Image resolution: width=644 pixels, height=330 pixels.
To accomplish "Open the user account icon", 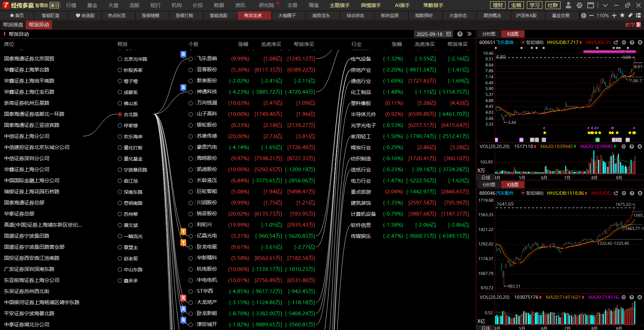I will pyautogui.click(x=568, y=5).
